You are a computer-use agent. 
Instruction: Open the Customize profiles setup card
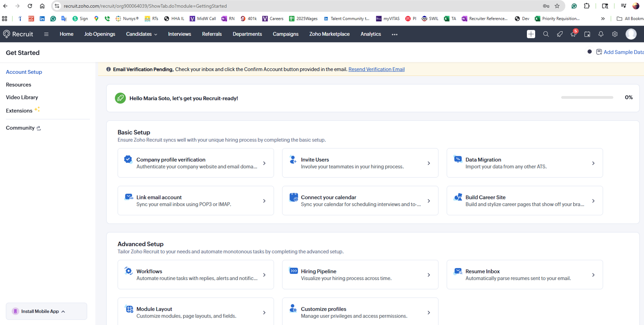click(360, 311)
